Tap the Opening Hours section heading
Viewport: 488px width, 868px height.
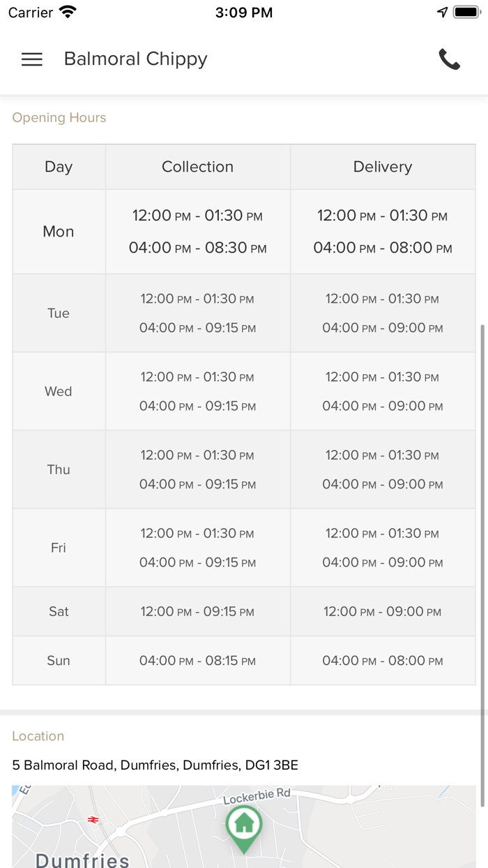click(x=59, y=118)
